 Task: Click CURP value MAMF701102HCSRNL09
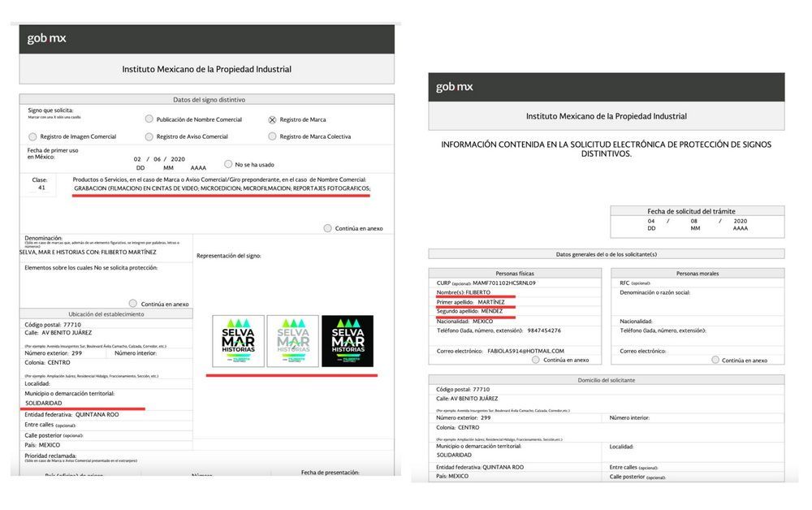point(504,283)
